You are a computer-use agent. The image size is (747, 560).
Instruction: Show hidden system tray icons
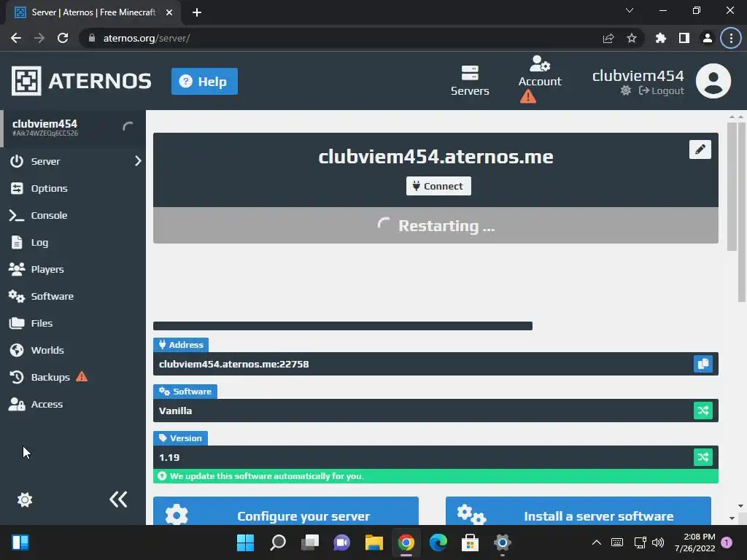pos(597,542)
